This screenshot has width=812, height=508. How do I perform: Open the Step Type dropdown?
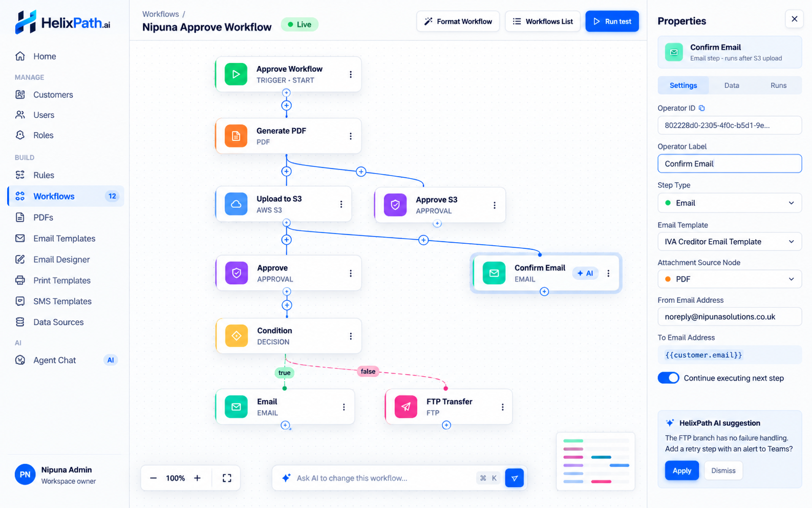(x=730, y=203)
